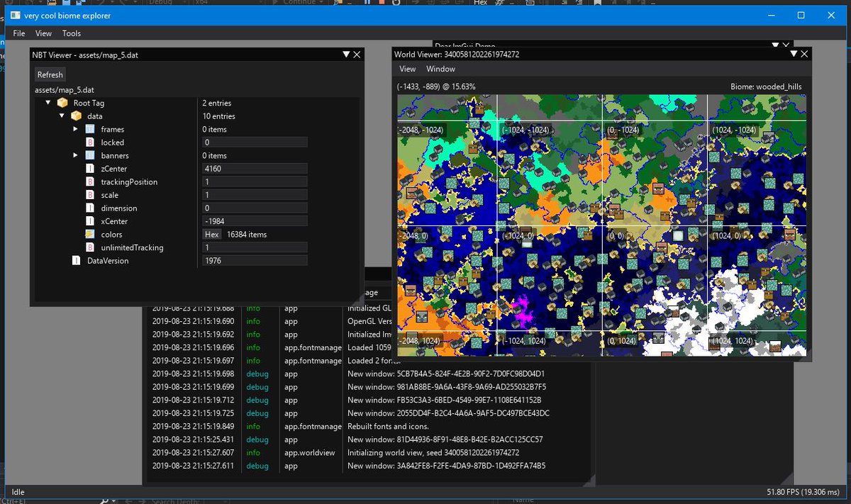The height and width of the screenshot is (504, 851).
Task: Collapse the NBT Viewer window with its triangle
Action: [x=346, y=54]
